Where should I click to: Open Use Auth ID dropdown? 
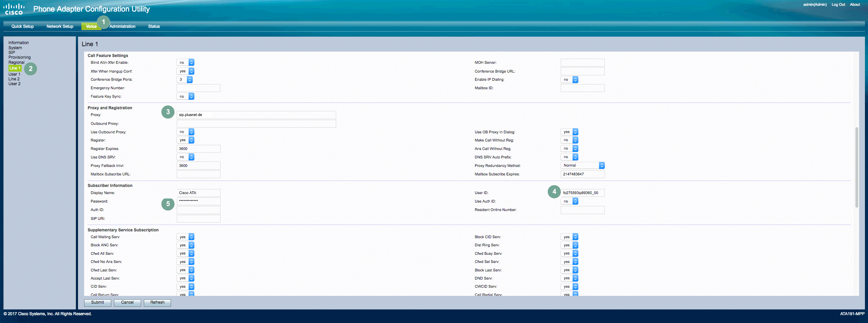pos(570,201)
